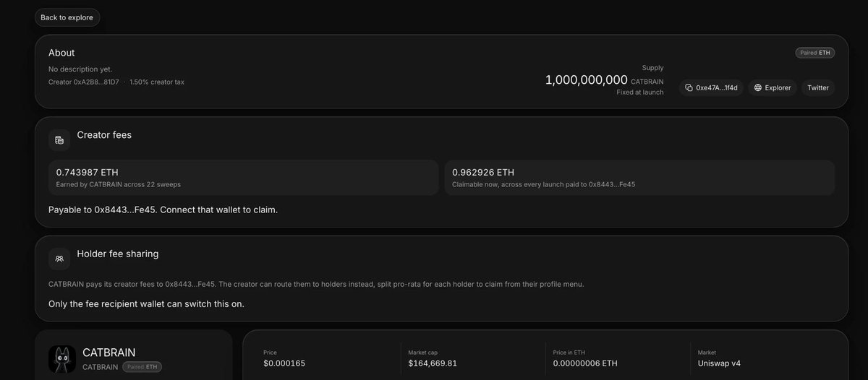This screenshot has width=868, height=380.
Task: Click the About heading
Action: [61, 53]
